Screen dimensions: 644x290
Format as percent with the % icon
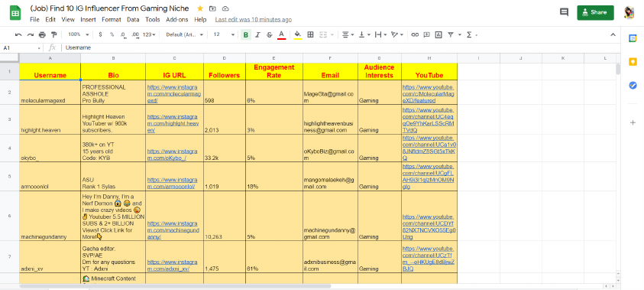(112, 35)
